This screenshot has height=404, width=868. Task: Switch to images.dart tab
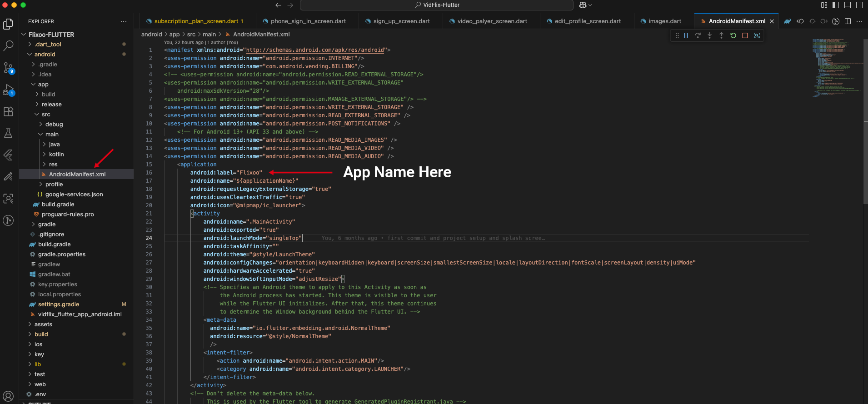tap(664, 21)
